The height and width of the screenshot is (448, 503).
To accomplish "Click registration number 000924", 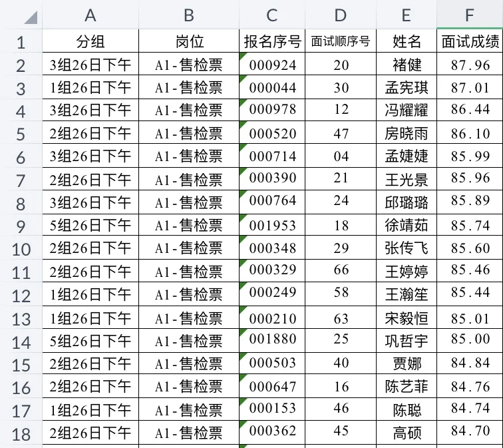I will tap(272, 64).
